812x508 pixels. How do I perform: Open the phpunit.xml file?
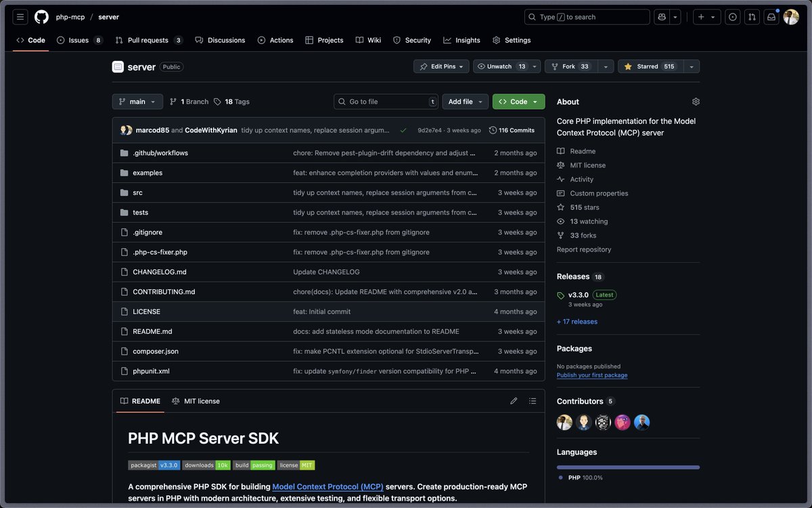(x=151, y=371)
